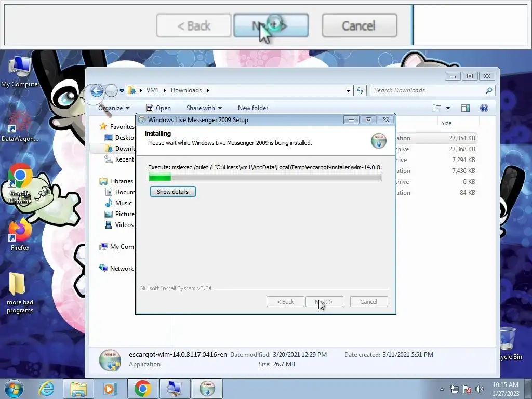Select Desktop in Favorites
The image size is (532, 399).
click(x=120, y=137)
